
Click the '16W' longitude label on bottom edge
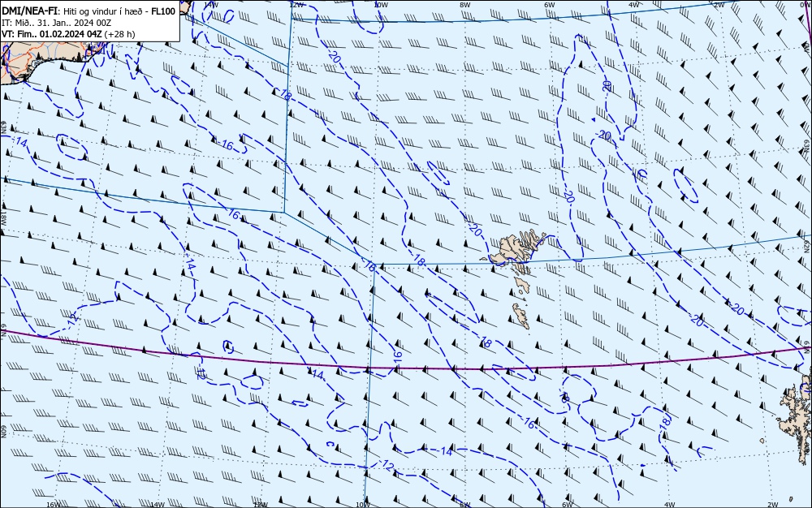click(54, 505)
